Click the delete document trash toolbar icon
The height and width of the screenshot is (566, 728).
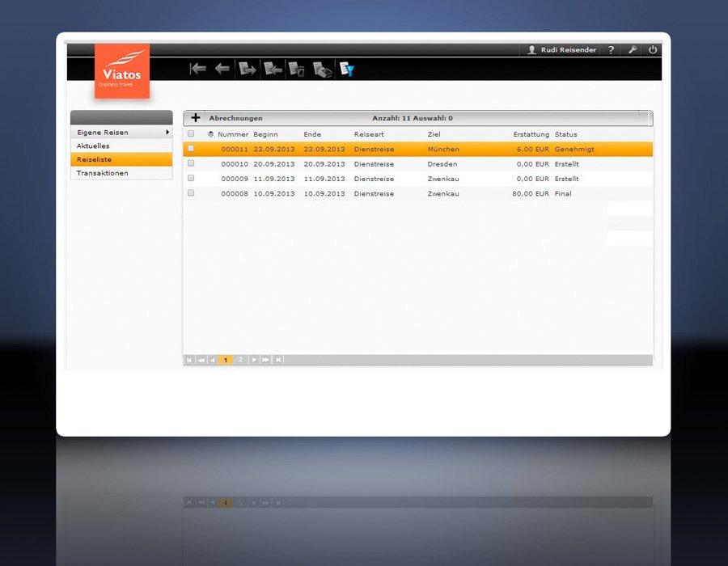pyautogui.click(x=297, y=69)
